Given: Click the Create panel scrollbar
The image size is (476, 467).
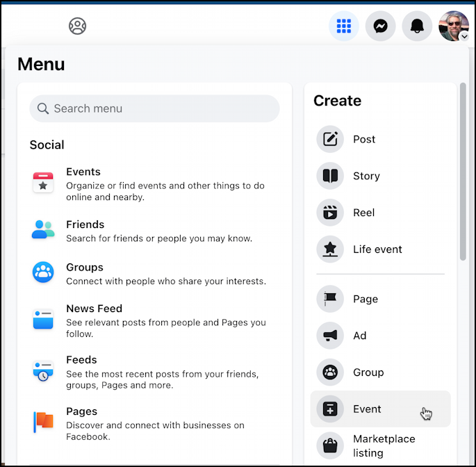Looking at the screenshot, I should coord(463,172).
